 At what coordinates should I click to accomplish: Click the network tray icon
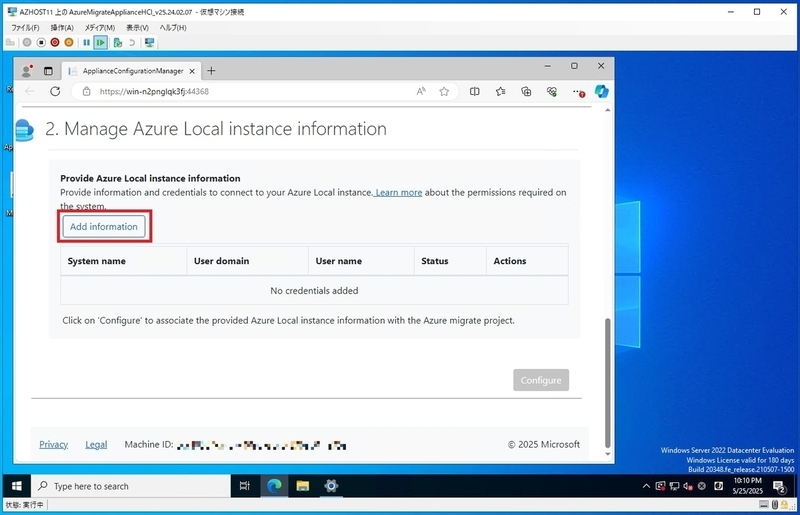pos(674,486)
